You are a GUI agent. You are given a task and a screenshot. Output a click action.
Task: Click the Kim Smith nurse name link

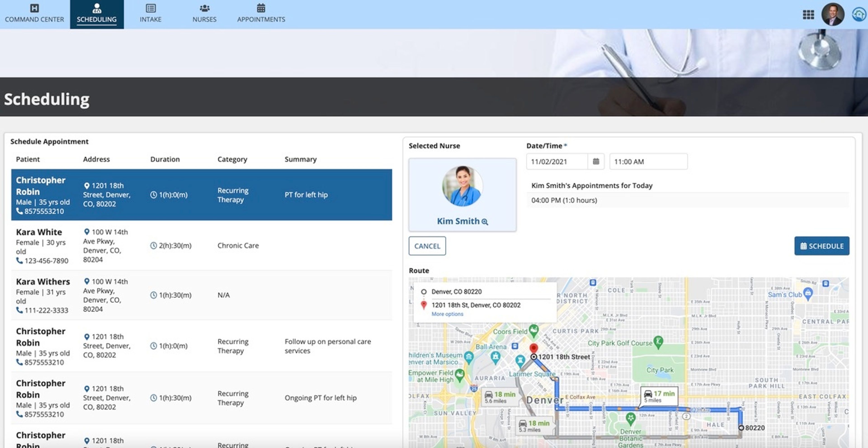[x=458, y=221]
